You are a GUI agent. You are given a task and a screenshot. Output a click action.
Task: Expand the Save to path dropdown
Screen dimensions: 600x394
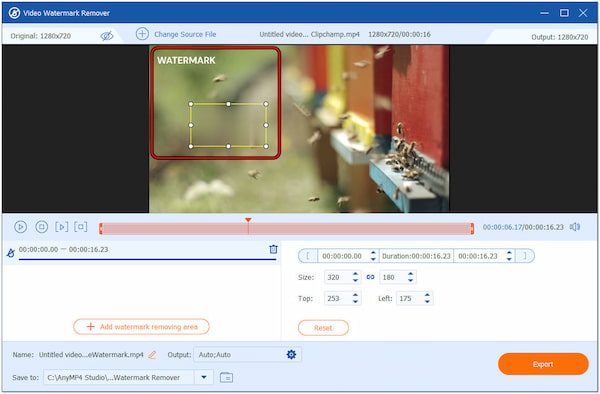[x=204, y=377]
